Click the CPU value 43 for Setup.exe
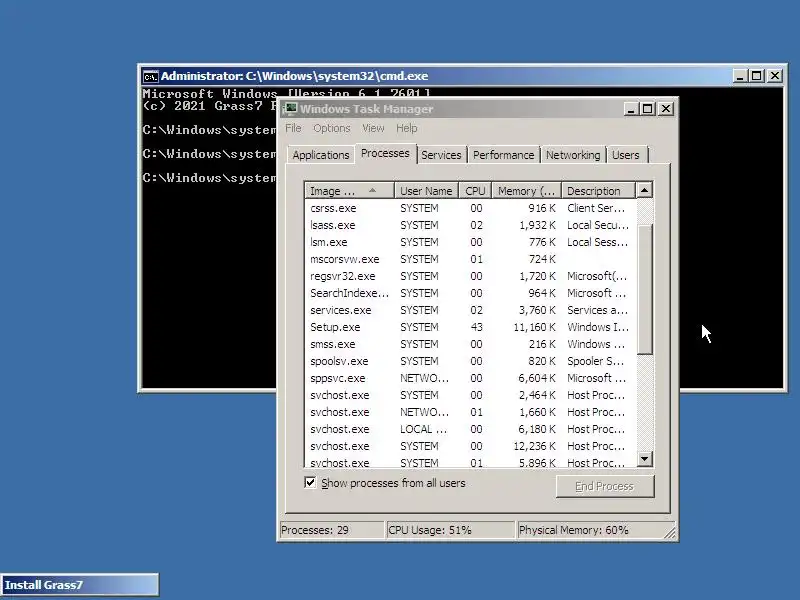800x600 pixels. [x=476, y=327]
